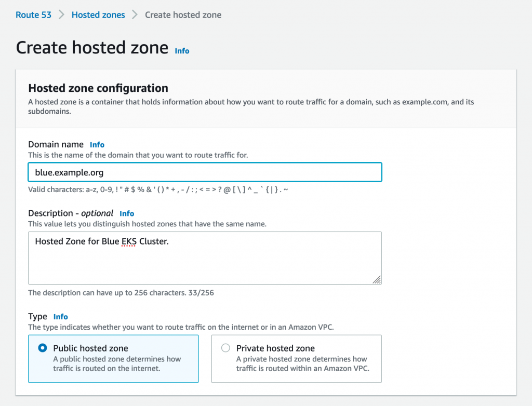Focus the Domain name input field
Viewport: 532px width, 406px height.
pyautogui.click(x=205, y=172)
